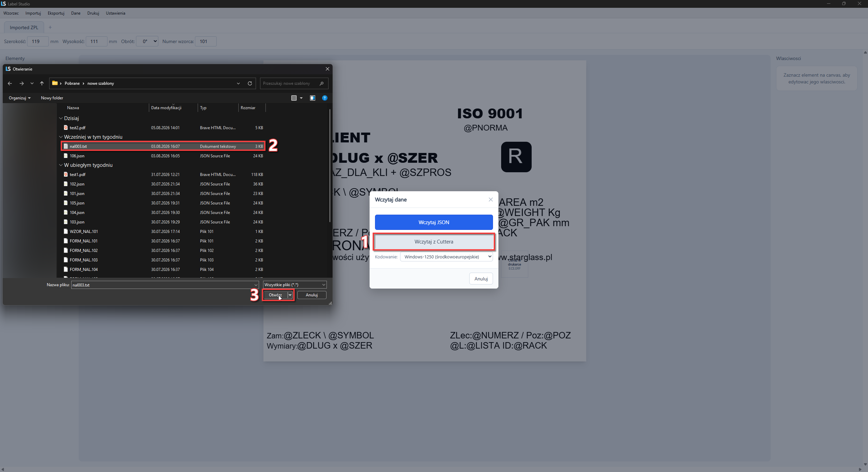The width and height of the screenshot is (868, 472).
Task: Open the Kodowanie encoding dropdown
Action: pyautogui.click(x=446, y=257)
